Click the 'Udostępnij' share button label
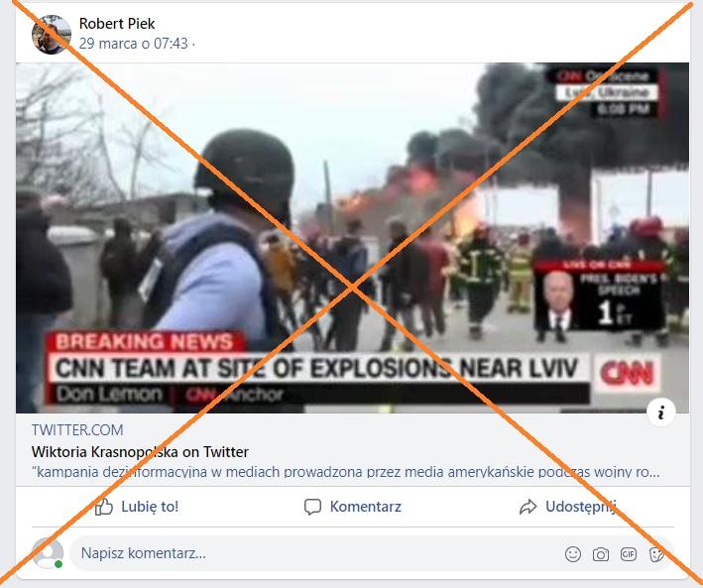 [581, 507]
